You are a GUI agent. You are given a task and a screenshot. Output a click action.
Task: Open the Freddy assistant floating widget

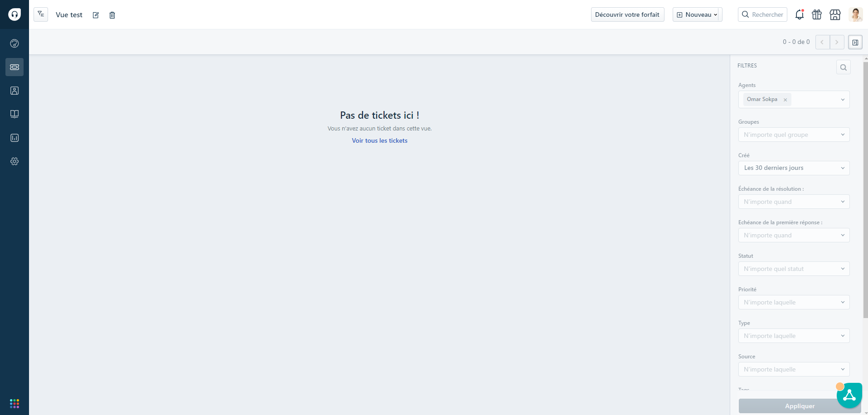click(849, 396)
